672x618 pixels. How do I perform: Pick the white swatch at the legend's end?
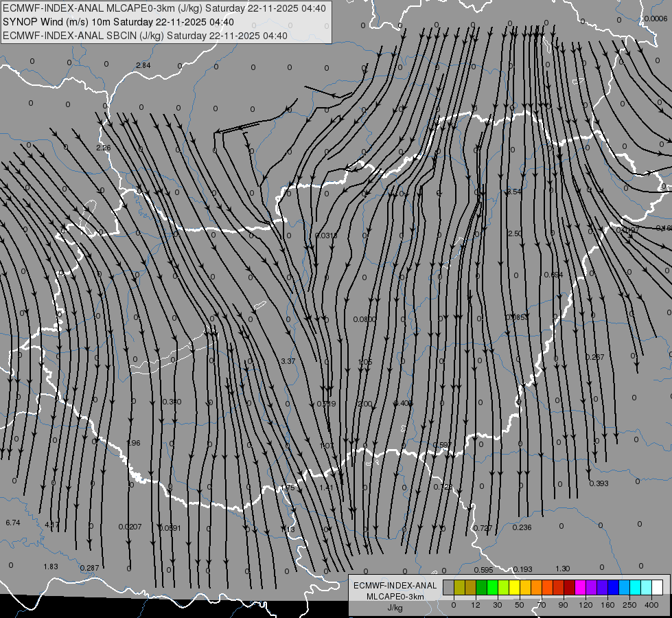point(657,587)
